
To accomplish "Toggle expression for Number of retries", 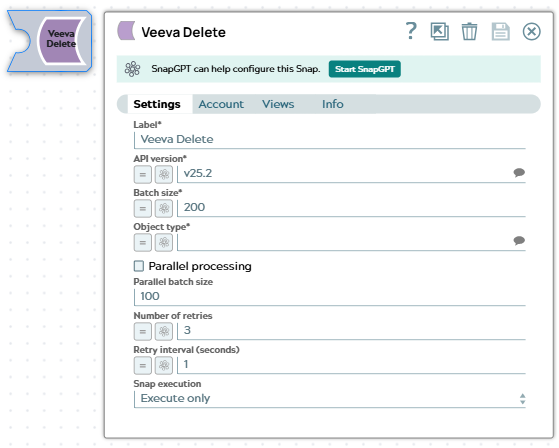I will click(143, 331).
